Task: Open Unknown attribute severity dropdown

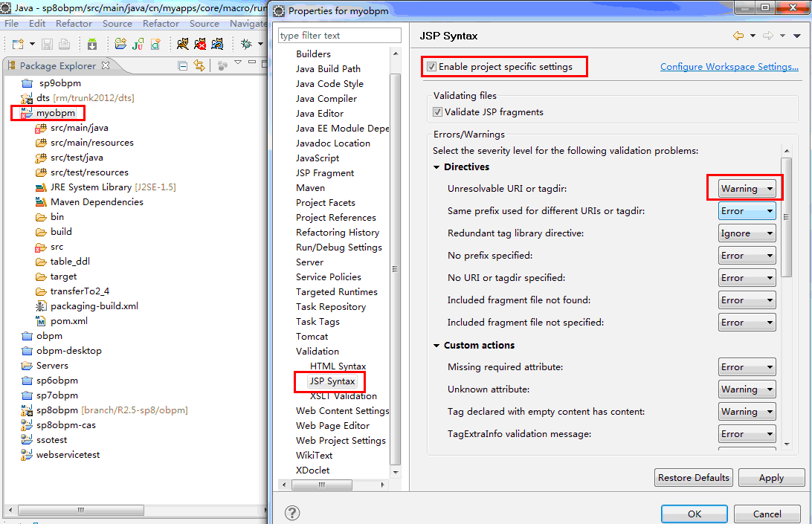Action: 747,389
